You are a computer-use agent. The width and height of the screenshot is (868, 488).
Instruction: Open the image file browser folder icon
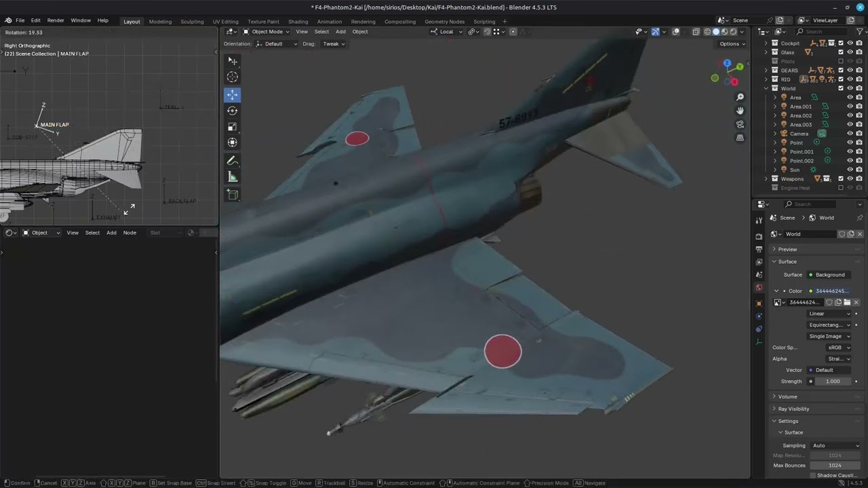point(847,302)
